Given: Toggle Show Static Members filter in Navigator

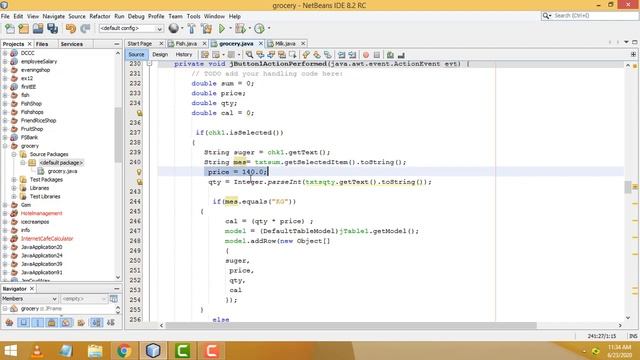Looking at the screenshot, I should (x=38, y=323).
